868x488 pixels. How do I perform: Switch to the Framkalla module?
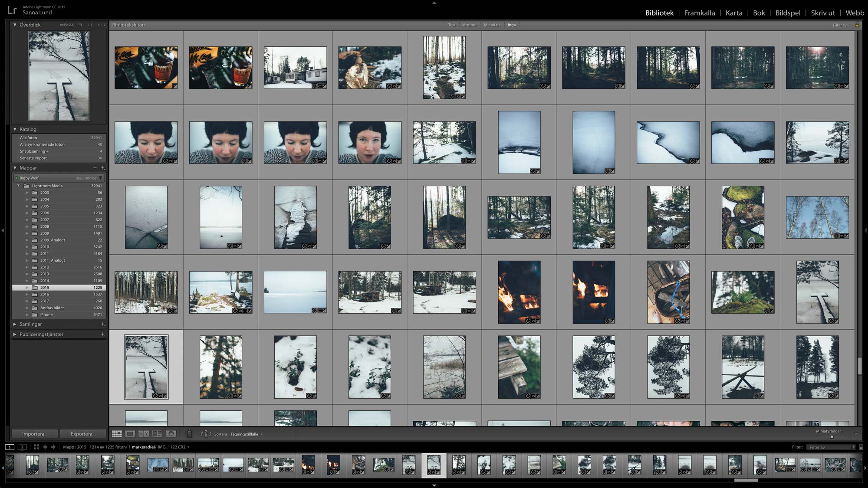(x=699, y=13)
